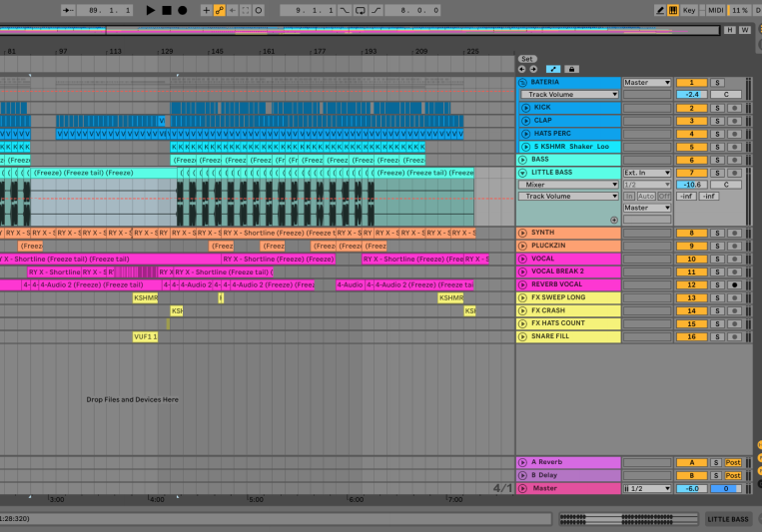Click the BATERIA volume value -2.4
Viewport: 762px width, 532px height.
pyautogui.click(x=691, y=94)
